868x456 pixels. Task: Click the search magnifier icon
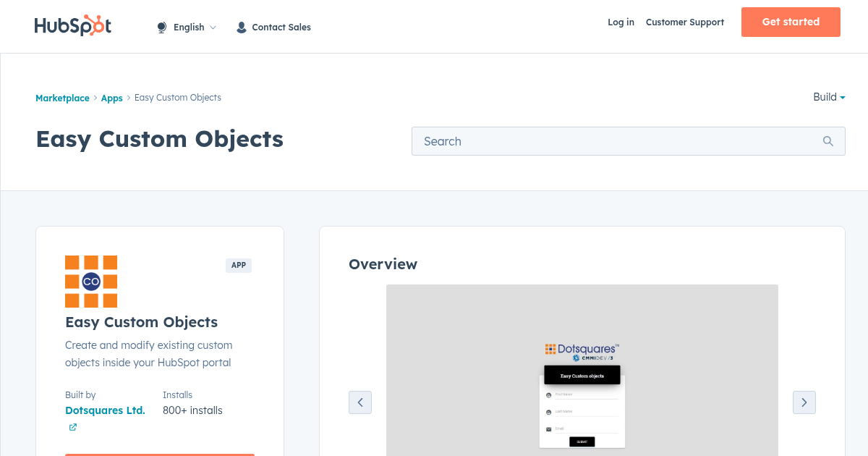coord(828,141)
